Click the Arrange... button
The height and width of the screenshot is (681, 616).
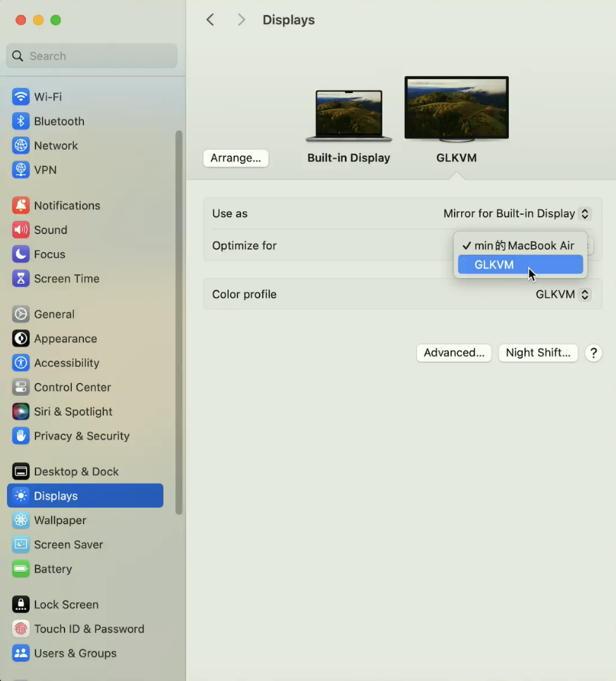236,158
